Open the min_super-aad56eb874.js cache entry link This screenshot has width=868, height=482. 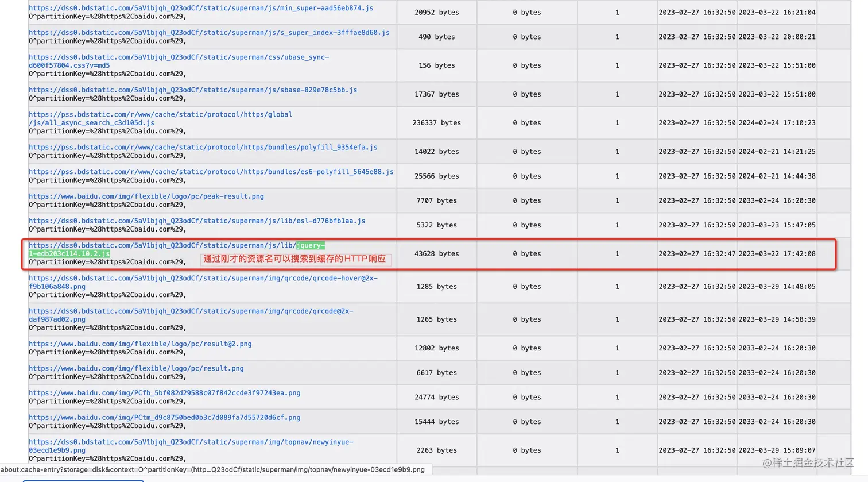click(x=201, y=8)
